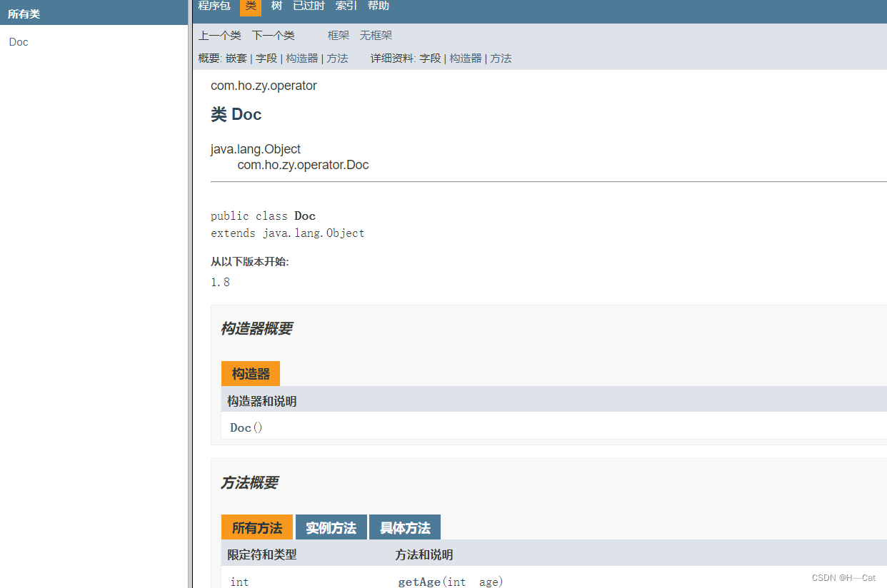Jump to 构造器 summary section link
Image resolution: width=887 pixels, height=588 pixels.
coord(301,58)
